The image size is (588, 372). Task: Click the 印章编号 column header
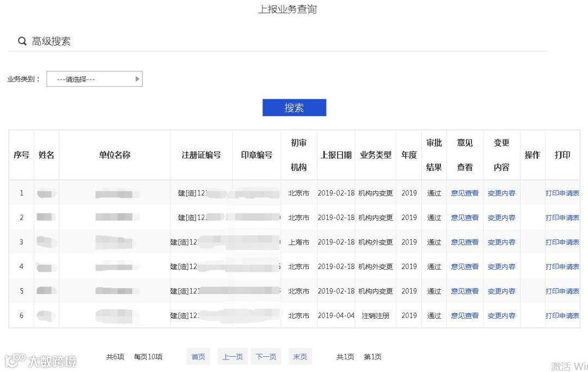coord(256,155)
